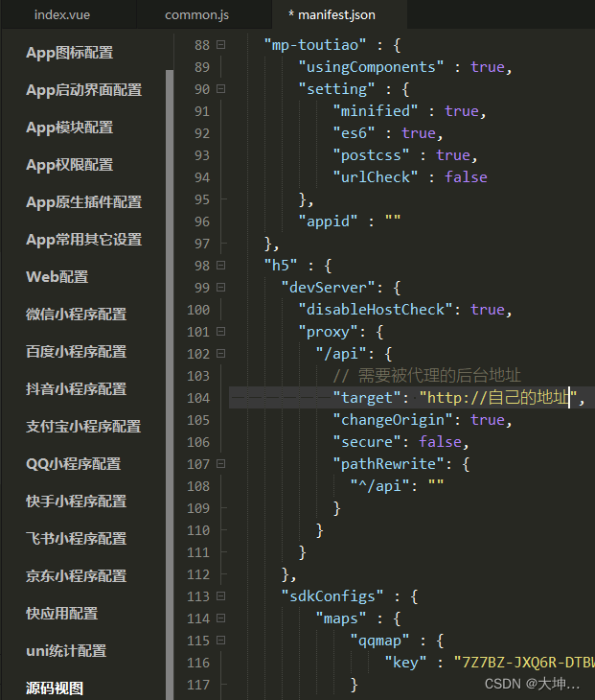Collapse pathRewrite fold at line 107
The image size is (595, 700).
tap(220, 464)
